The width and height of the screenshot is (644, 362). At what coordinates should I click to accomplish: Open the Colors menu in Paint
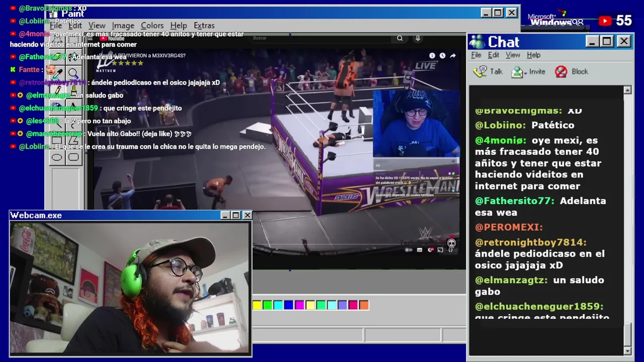tap(152, 25)
